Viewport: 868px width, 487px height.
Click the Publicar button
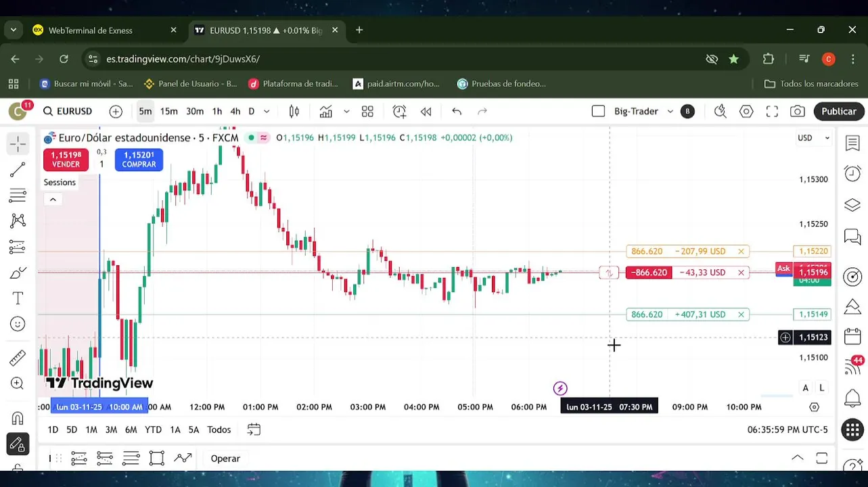(x=839, y=111)
